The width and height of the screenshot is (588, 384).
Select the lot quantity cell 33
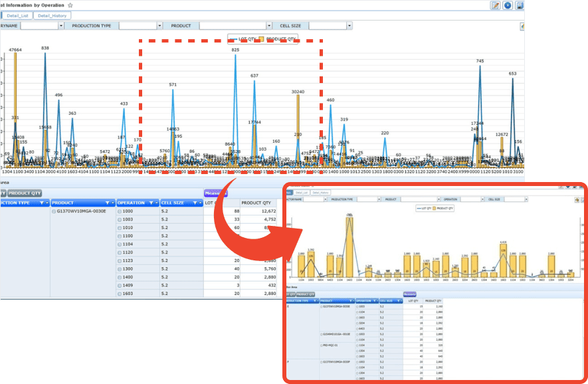tap(222, 219)
